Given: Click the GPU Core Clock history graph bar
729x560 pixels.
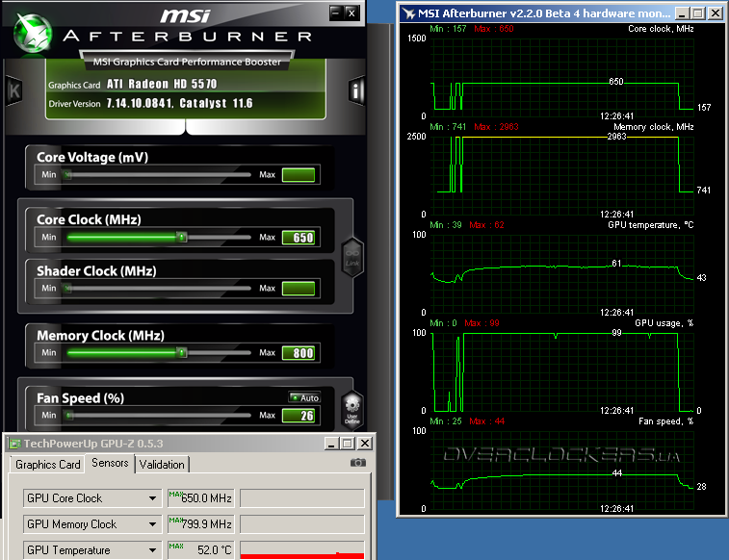Looking at the screenshot, I should 302,498.
